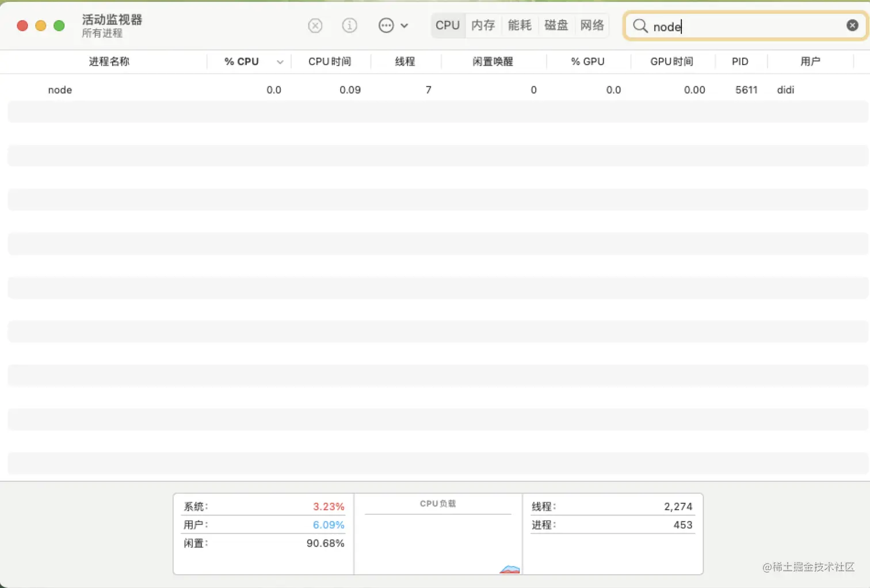Screen dimensions: 870x588
Task: Click the idle CPU value 90.68%
Action: click(325, 543)
